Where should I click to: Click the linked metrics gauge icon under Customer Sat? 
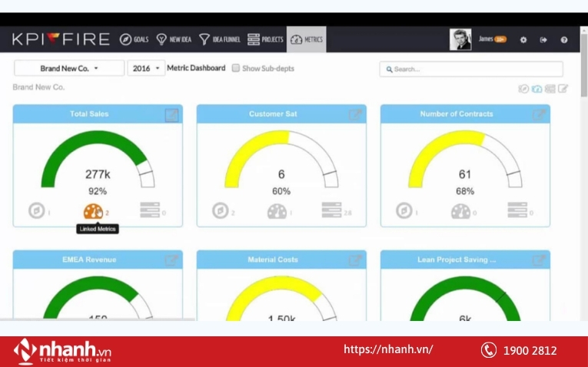[277, 211]
